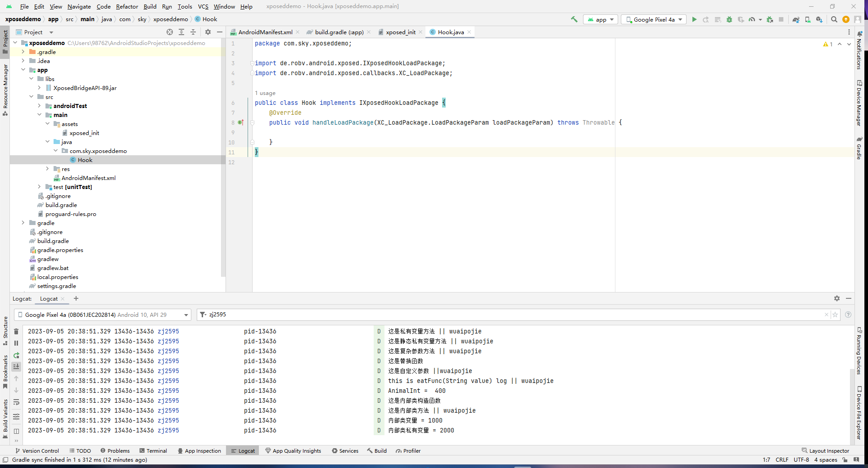Open Search Everywhere magnifier in toolbar
The image size is (868, 468).
pyautogui.click(x=834, y=19)
